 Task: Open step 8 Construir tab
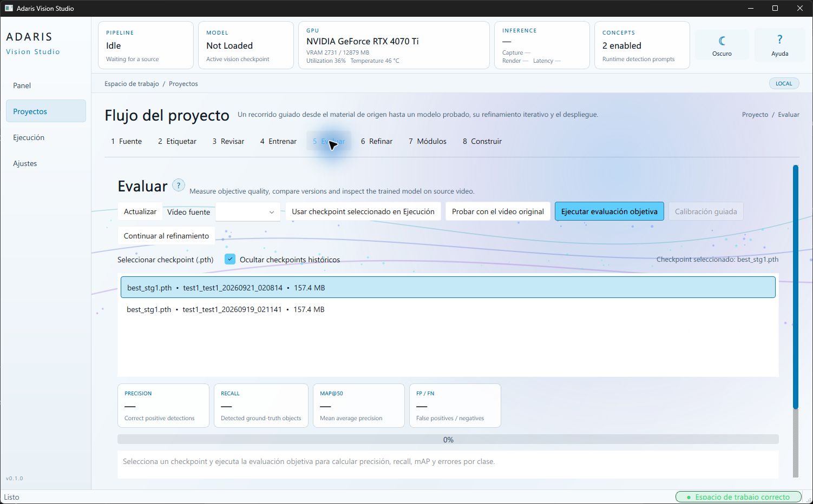(482, 141)
